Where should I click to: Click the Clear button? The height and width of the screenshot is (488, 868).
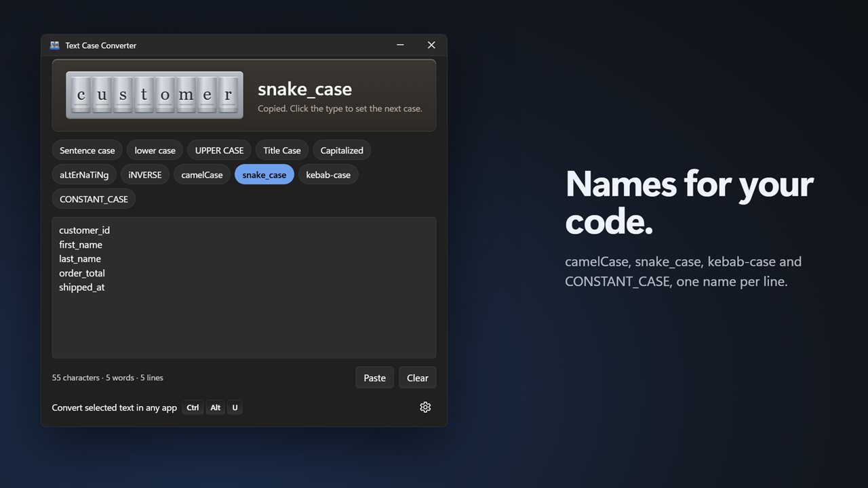[x=418, y=378]
